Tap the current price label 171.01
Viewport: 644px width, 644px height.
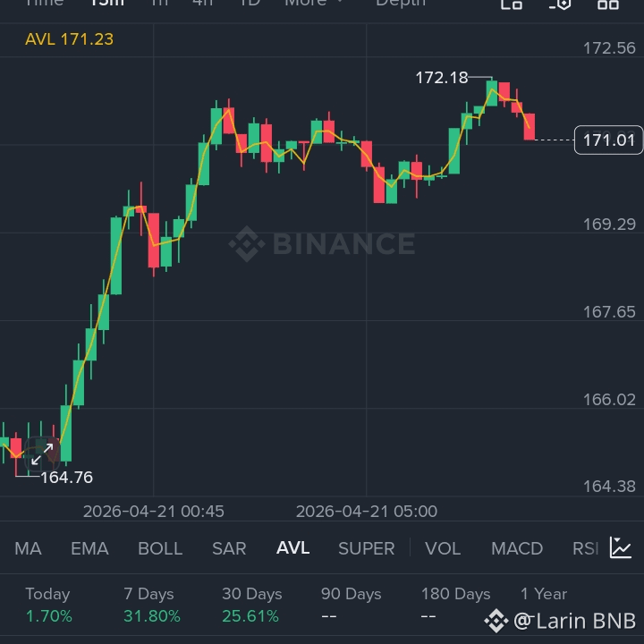click(x=609, y=140)
